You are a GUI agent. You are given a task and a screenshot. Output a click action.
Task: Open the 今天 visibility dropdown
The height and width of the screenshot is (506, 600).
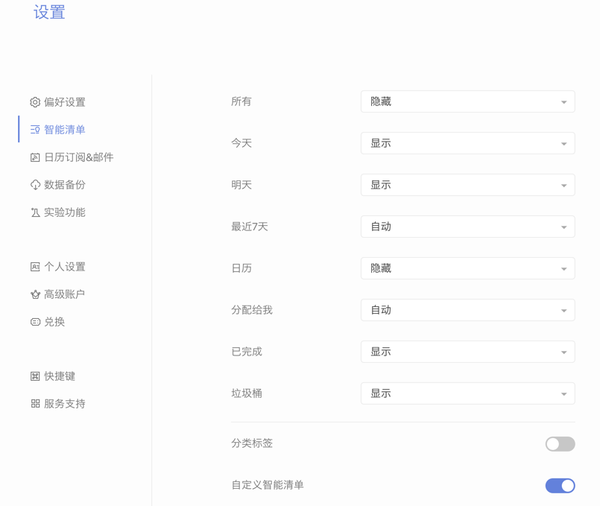(468, 143)
